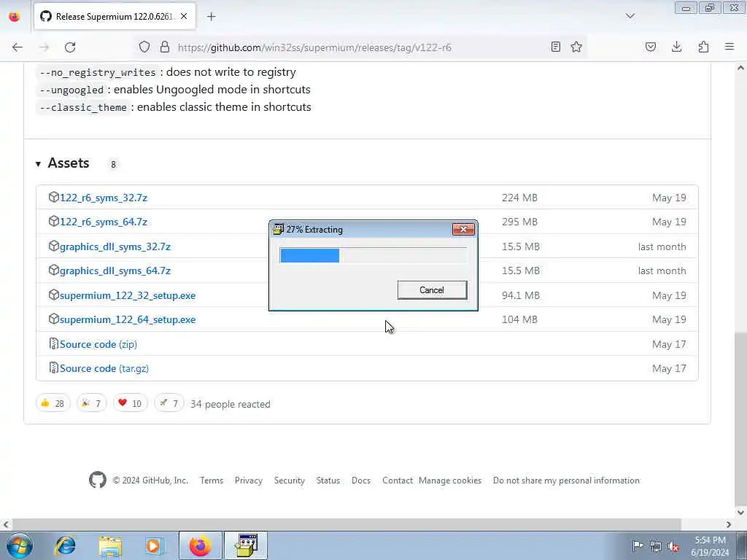
Task: Close the 27% Extracting dialog
Action: [463, 230]
